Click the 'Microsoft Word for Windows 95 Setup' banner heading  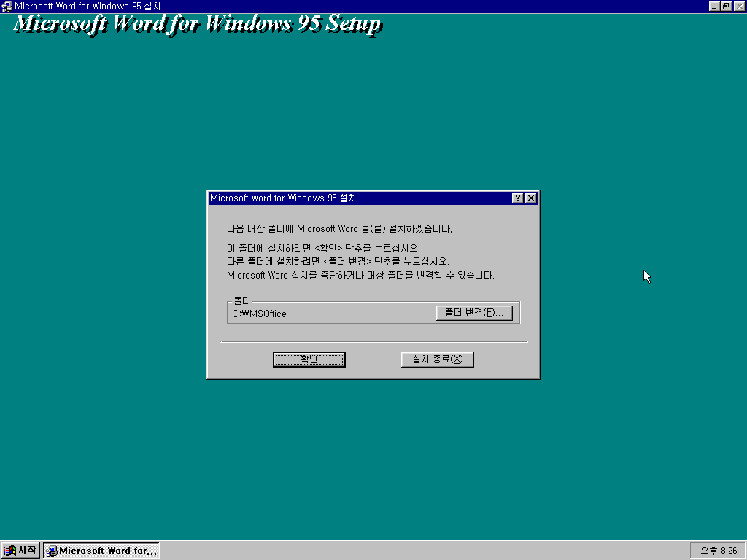(x=198, y=24)
